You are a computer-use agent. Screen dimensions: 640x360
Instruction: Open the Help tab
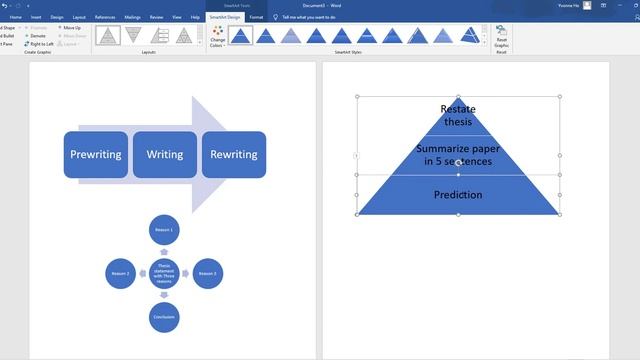(x=195, y=17)
